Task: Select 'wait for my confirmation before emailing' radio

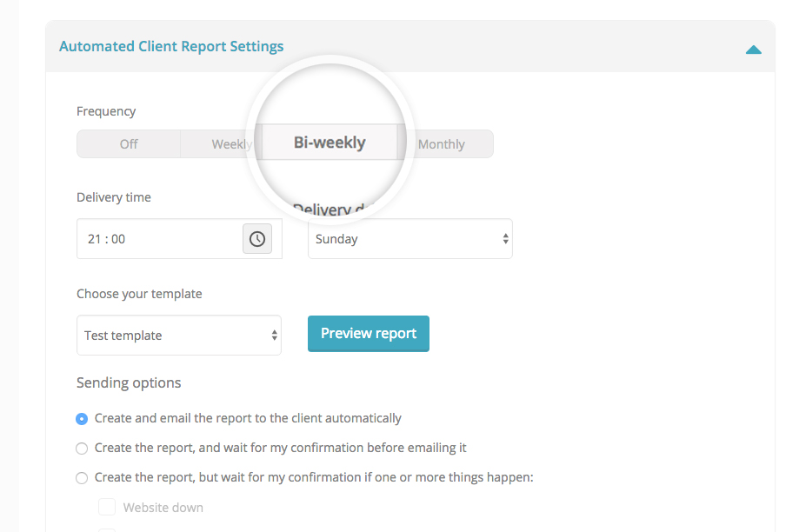Action: (x=82, y=449)
